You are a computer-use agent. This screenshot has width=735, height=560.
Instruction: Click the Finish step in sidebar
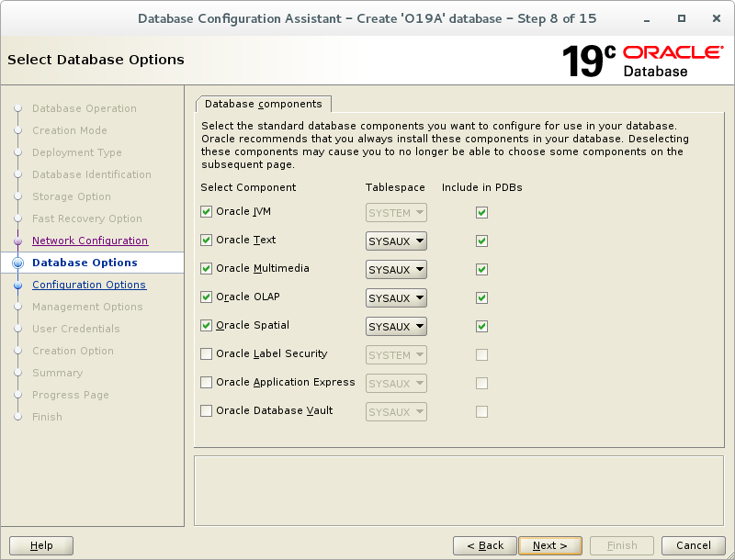click(x=47, y=417)
